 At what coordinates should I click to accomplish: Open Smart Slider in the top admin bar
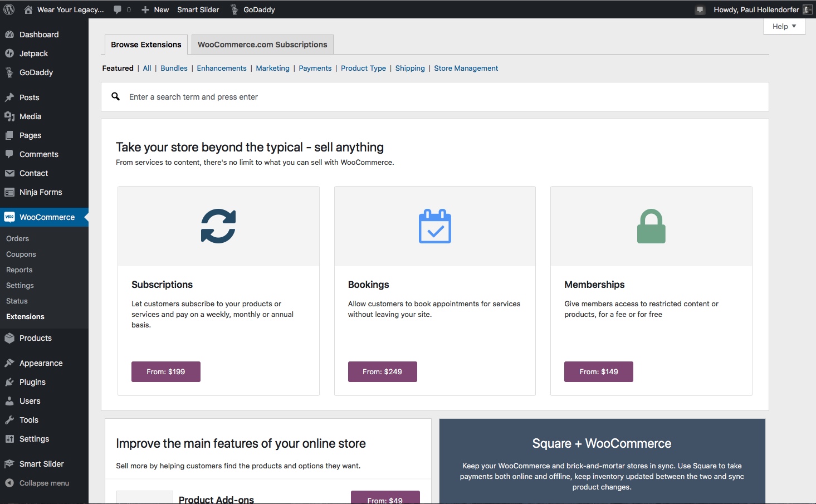tap(198, 9)
